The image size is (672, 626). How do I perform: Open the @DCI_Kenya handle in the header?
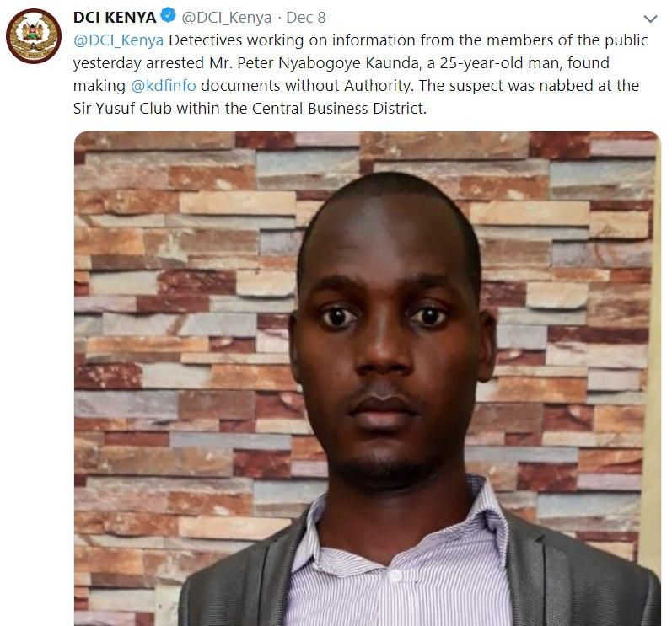(x=226, y=18)
